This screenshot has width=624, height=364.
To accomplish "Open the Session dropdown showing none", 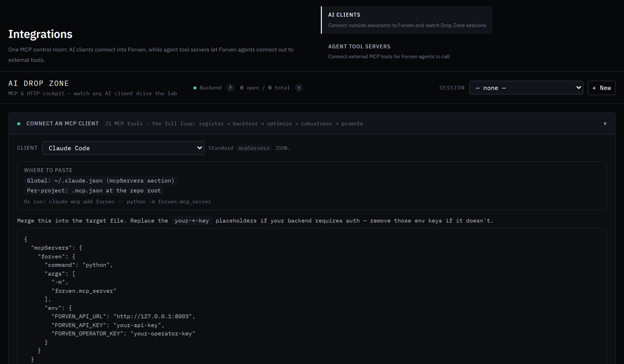I will click(x=526, y=88).
